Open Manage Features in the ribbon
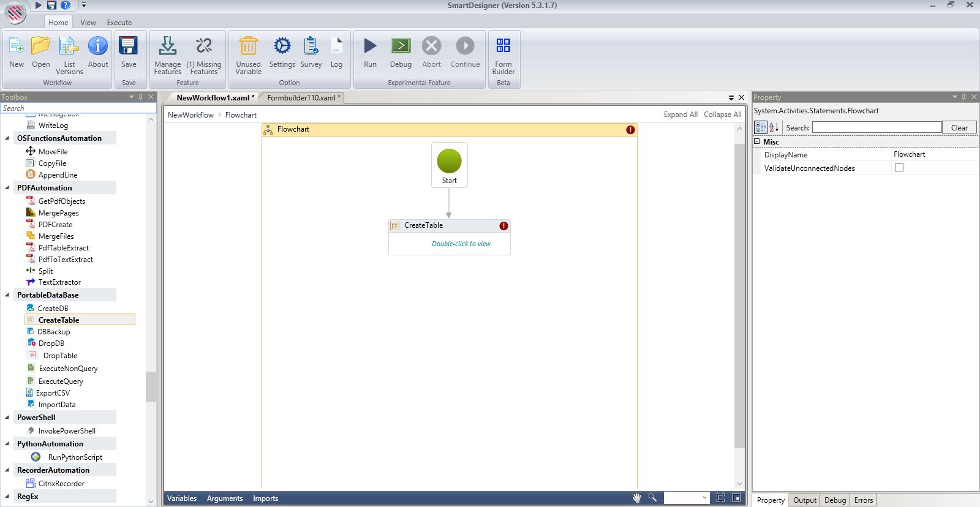This screenshot has height=507, width=980. [x=167, y=47]
